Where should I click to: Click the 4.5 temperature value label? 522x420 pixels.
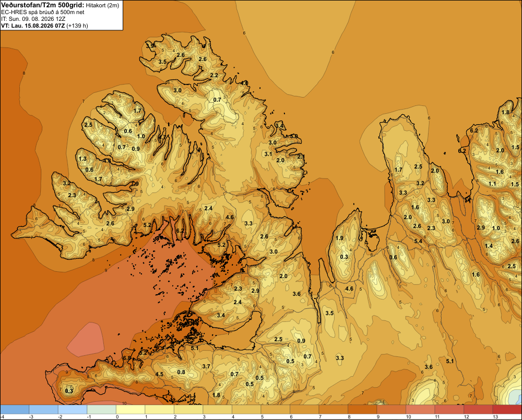point(159,374)
